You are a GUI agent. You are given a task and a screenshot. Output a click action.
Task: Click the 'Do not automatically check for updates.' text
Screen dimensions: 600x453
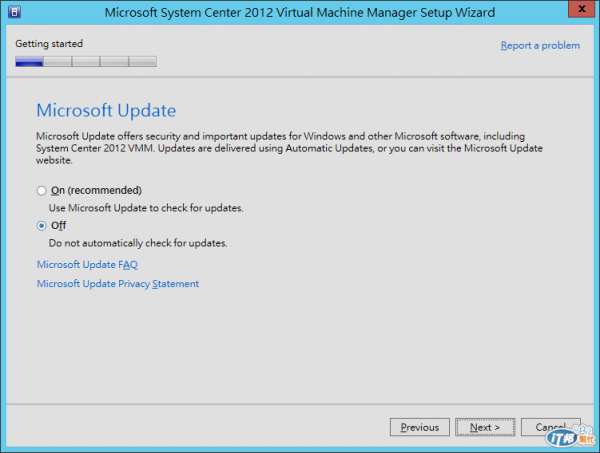click(x=138, y=243)
